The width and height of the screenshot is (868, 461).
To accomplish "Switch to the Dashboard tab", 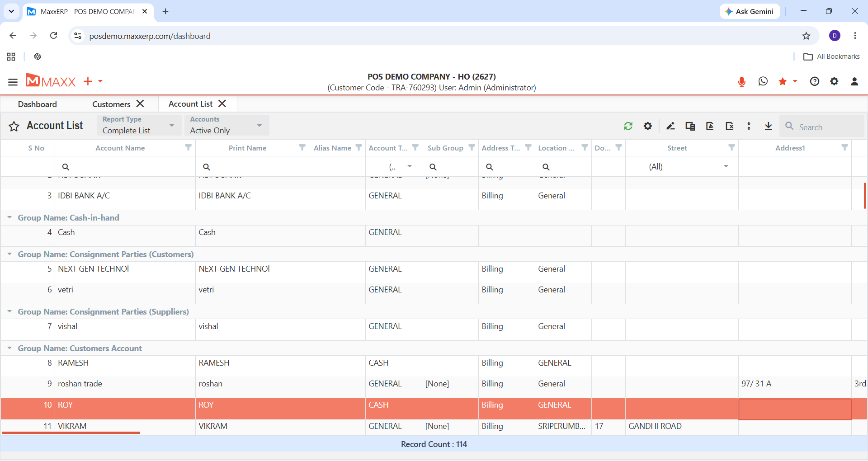I will click(38, 104).
